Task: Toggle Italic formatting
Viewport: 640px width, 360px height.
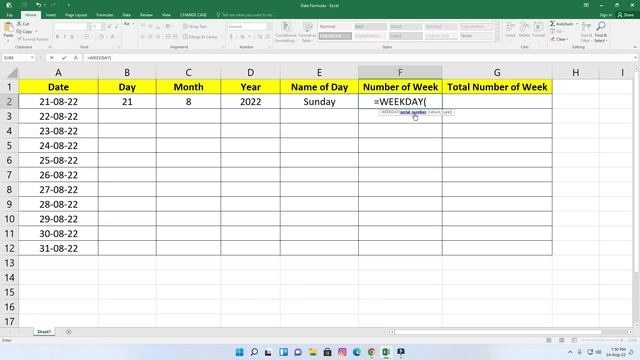Action: (64, 37)
